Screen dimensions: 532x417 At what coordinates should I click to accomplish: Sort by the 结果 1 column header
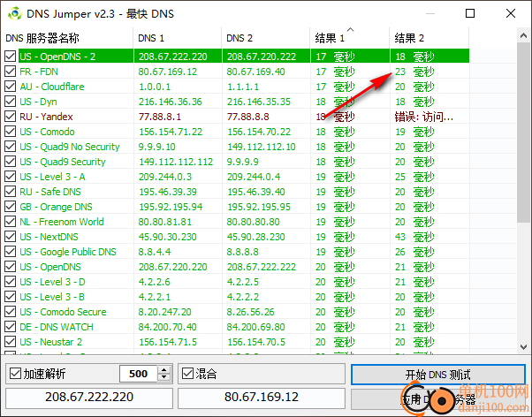point(350,38)
